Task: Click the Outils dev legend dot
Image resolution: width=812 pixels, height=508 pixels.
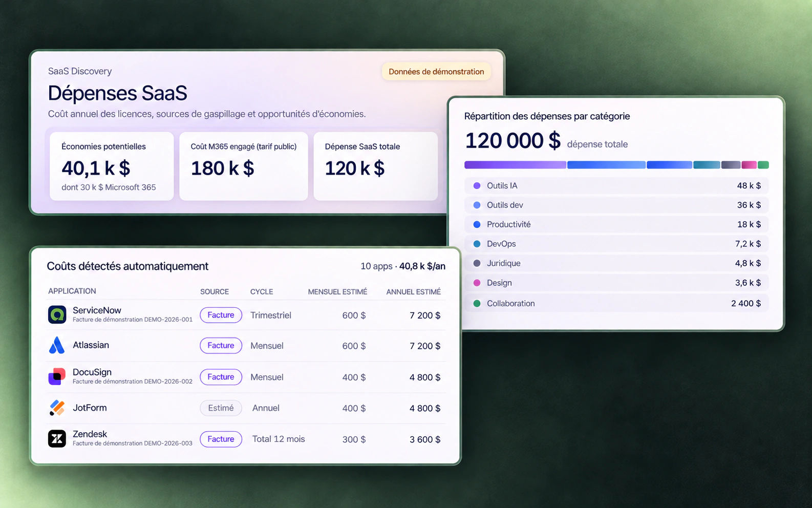Action: (x=477, y=205)
